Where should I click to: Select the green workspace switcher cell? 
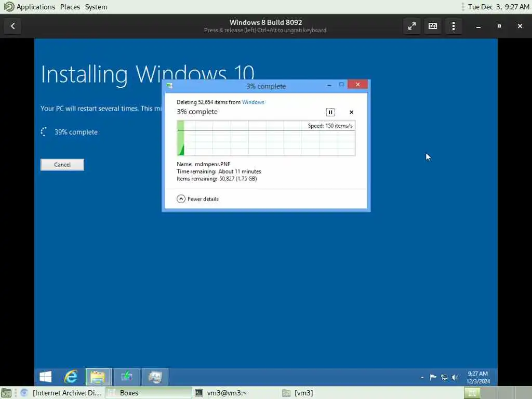tap(472, 393)
